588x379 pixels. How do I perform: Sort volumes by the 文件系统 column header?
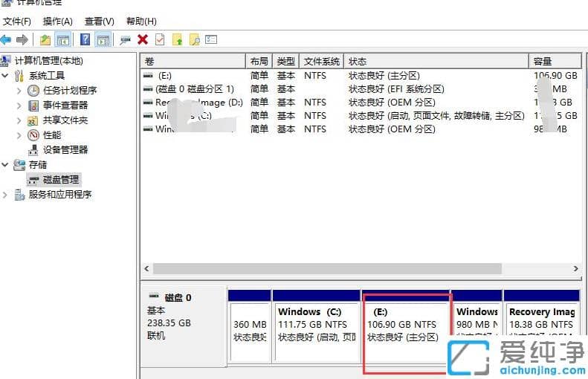pyautogui.click(x=322, y=61)
